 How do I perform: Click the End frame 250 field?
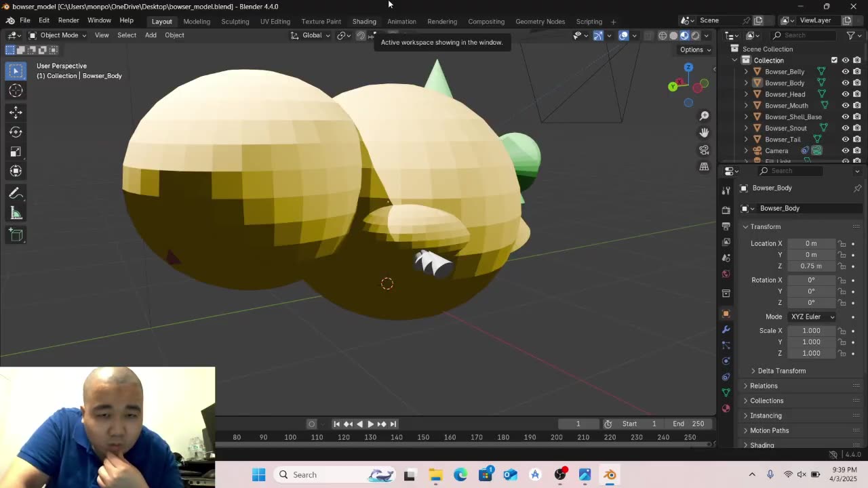tap(689, 424)
